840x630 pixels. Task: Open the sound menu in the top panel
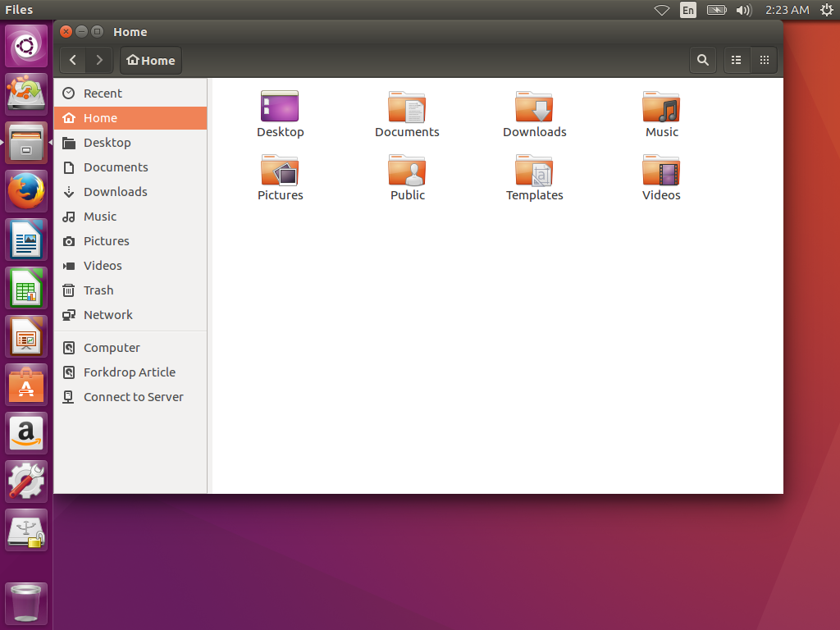pos(743,10)
